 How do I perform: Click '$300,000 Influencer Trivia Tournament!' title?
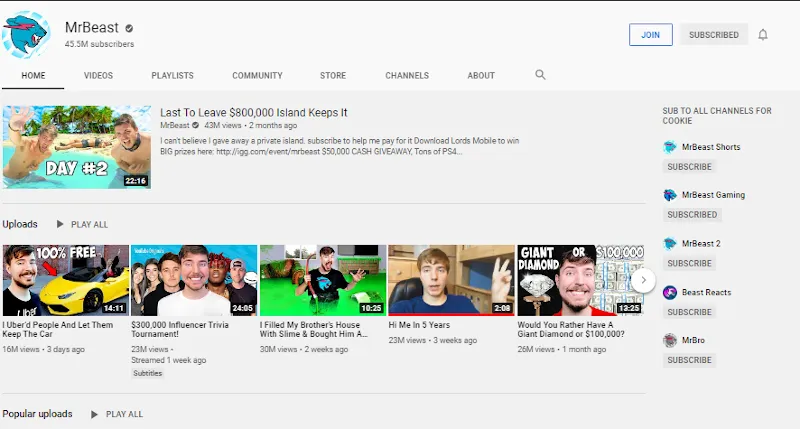[180, 330]
